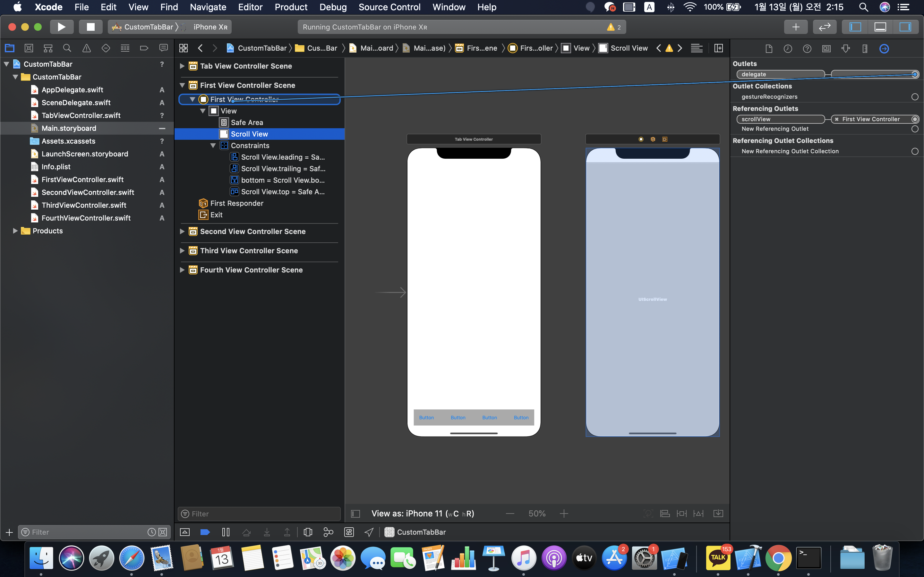The width and height of the screenshot is (924, 577).
Task: Collapse the Constraints group disclosure triangle
Action: [213, 146]
